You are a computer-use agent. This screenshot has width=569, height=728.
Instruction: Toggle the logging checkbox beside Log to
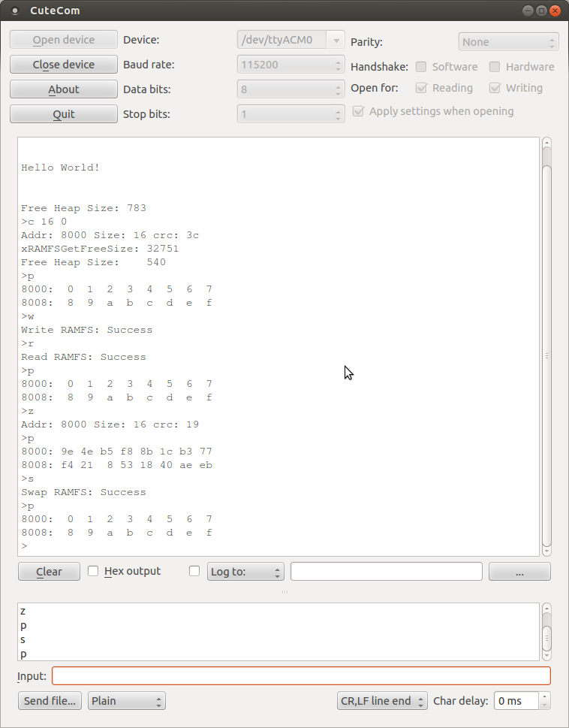click(x=194, y=571)
